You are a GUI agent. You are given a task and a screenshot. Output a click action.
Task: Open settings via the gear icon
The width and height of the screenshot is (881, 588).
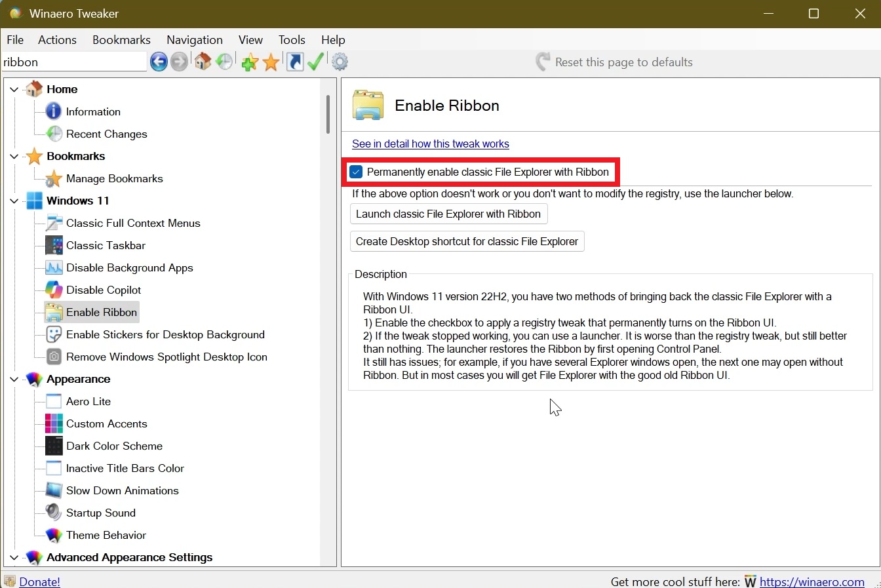(x=340, y=62)
